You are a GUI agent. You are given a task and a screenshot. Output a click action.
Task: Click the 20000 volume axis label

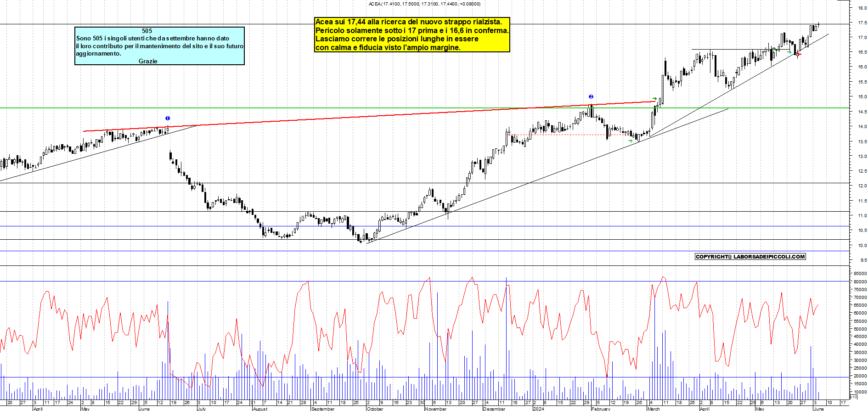(860, 376)
